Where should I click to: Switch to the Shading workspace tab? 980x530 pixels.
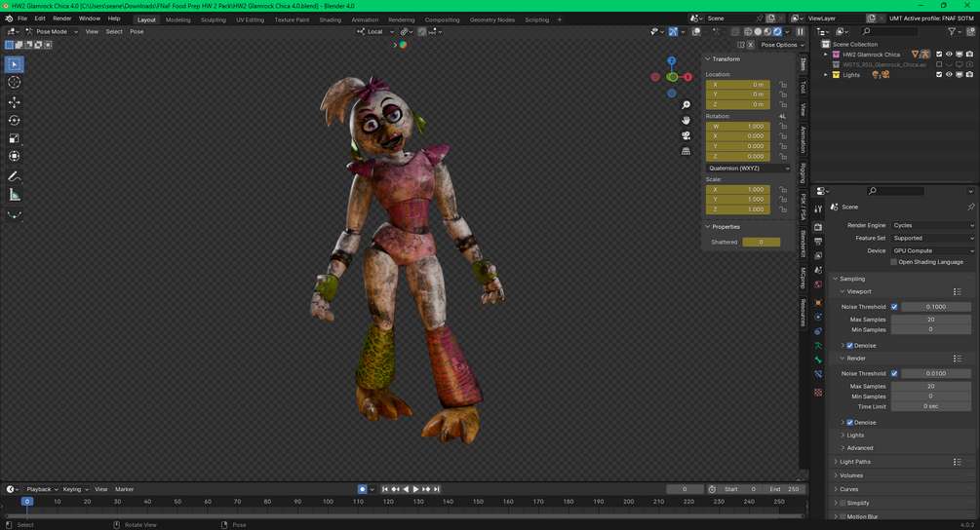click(x=331, y=19)
